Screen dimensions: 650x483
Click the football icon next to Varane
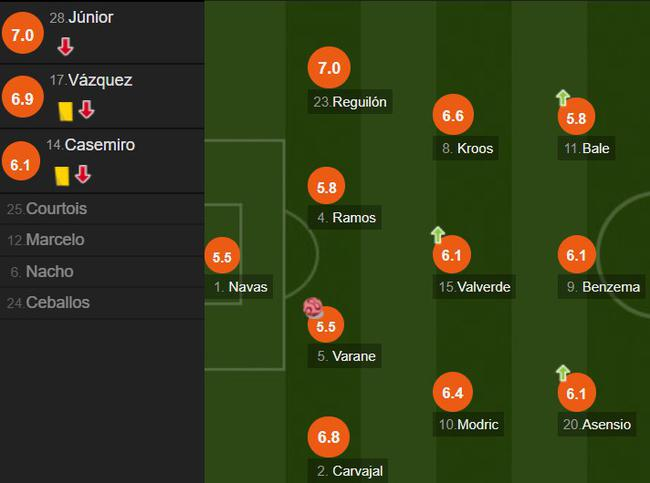click(x=314, y=308)
